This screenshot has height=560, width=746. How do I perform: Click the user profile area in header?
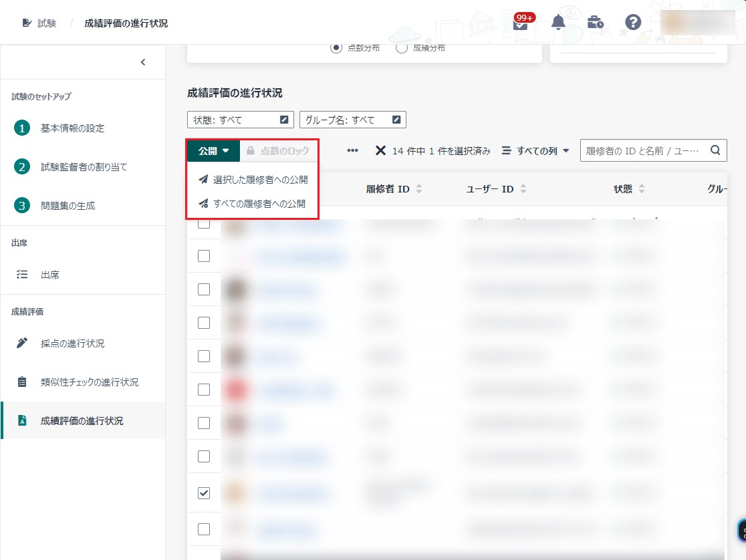pyautogui.click(x=697, y=22)
